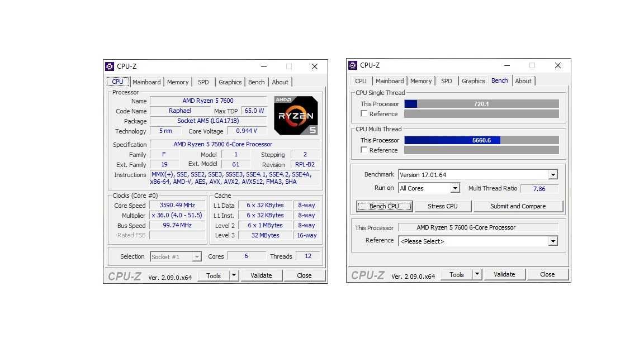The image size is (644, 362).
Task: Open Mainboard tab in the left CPU-Z window
Action: 146,82
